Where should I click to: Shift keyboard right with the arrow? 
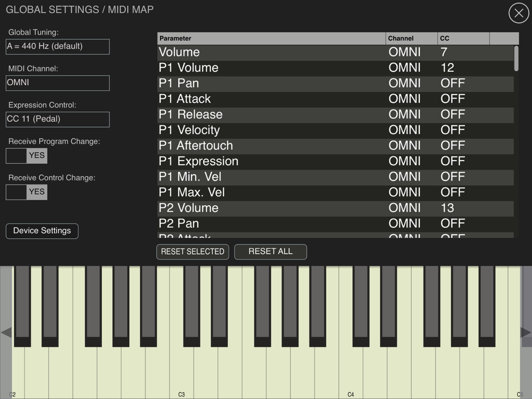pyautogui.click(x=526, y=332)
